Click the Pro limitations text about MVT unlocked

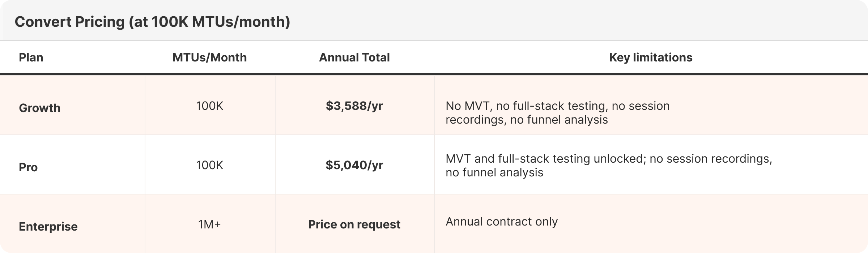[609, 165]
